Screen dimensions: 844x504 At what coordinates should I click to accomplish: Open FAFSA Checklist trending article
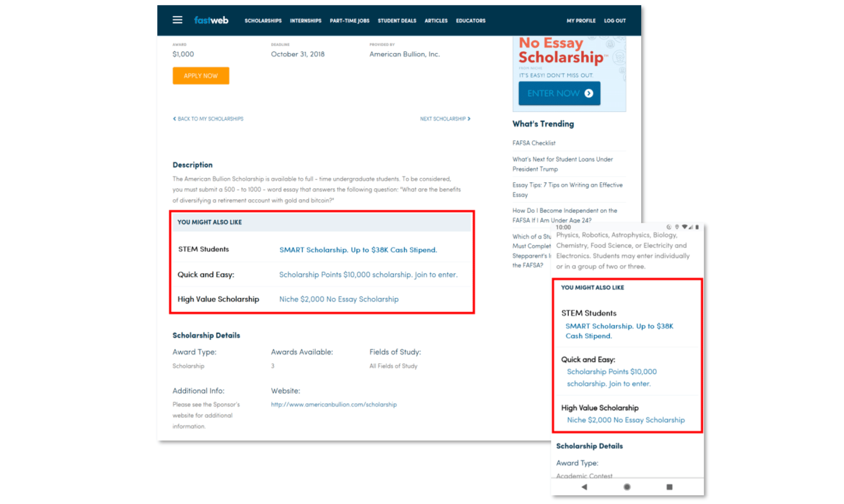pyautogui.click(x=534, y=143)
